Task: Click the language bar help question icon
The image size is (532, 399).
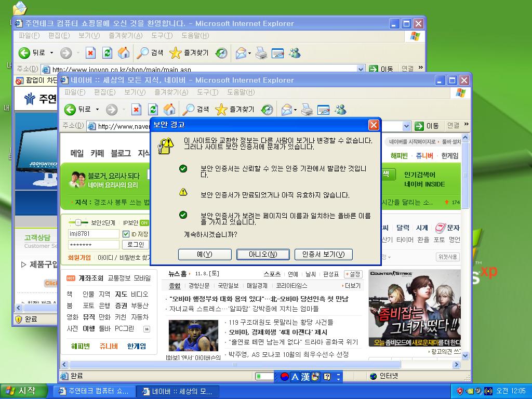Action: (x=327, y=377)
